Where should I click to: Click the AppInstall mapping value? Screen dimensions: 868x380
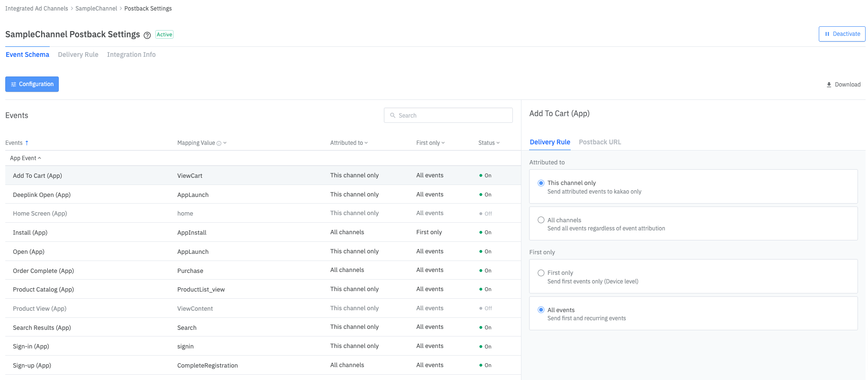tap(192, 233)
